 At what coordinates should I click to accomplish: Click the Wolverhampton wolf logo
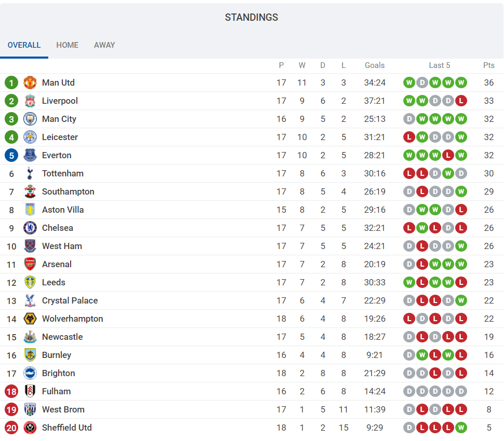tap(30, 319)
